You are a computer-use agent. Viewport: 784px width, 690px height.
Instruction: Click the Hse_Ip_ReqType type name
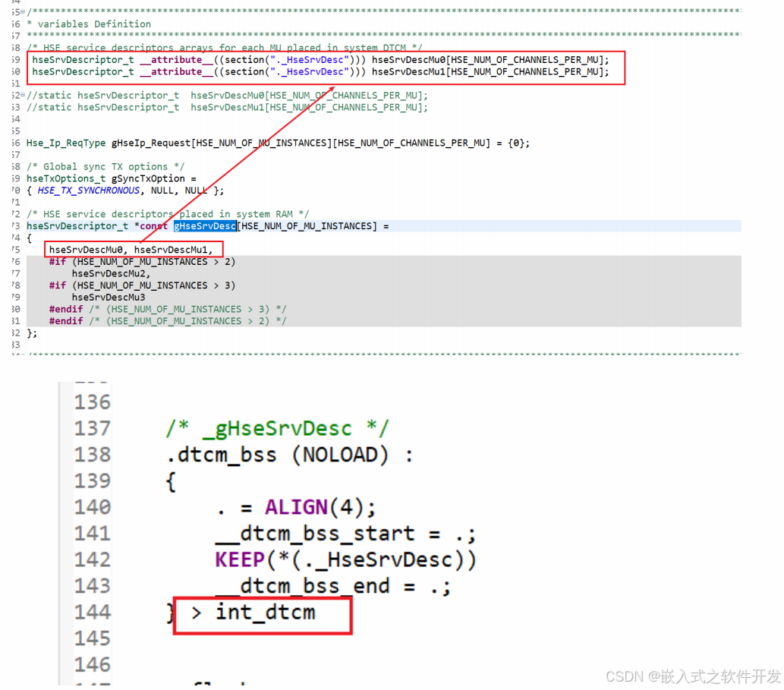pyautogui.click(x=66, y=143)
